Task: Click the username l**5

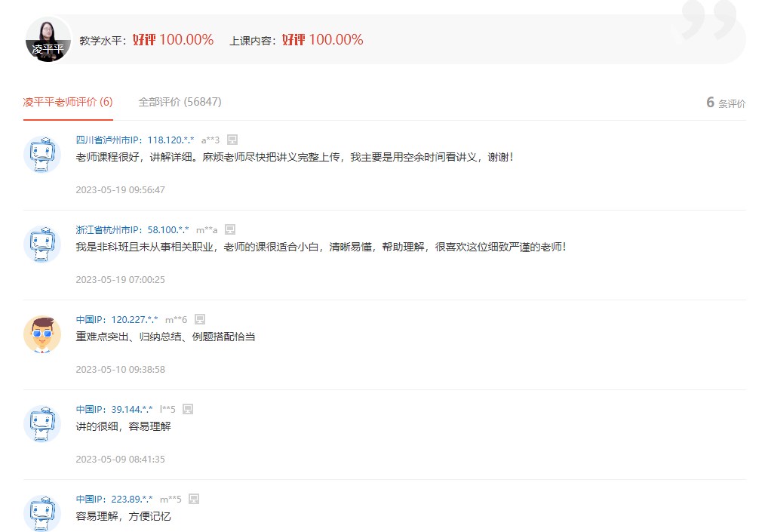Action: coord(167,410)
